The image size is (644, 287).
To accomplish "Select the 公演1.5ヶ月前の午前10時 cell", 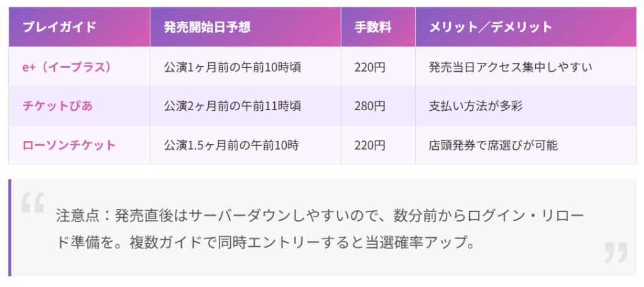I will click(x=246, y=145).
